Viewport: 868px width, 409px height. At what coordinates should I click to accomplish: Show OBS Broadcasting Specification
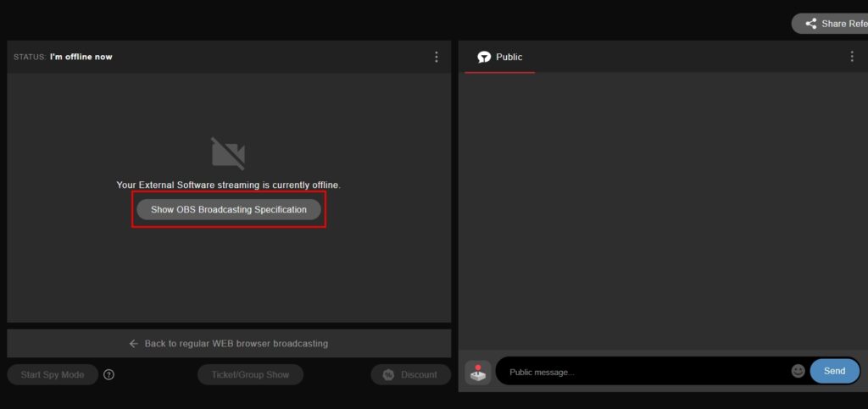229,209
